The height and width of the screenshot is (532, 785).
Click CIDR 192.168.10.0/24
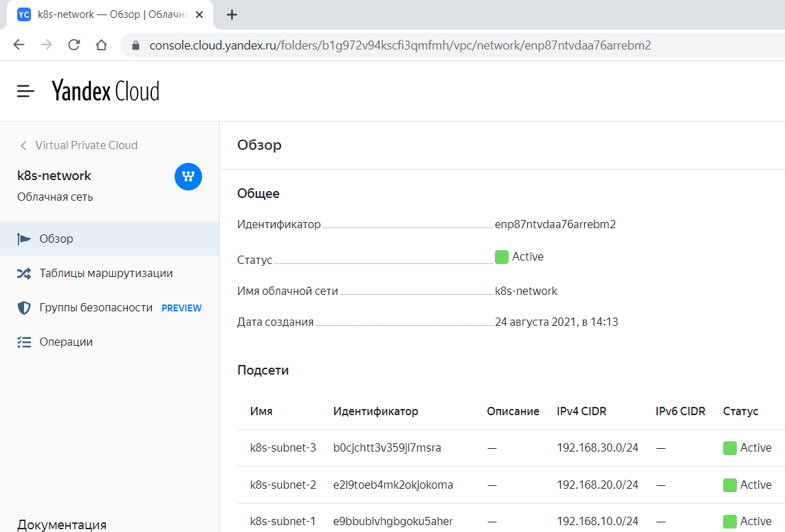[597, 522]
